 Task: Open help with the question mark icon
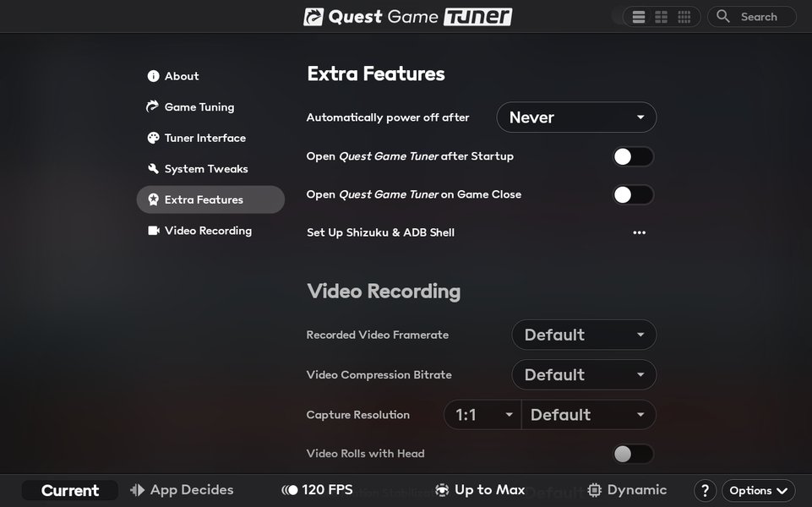point(705,490)
